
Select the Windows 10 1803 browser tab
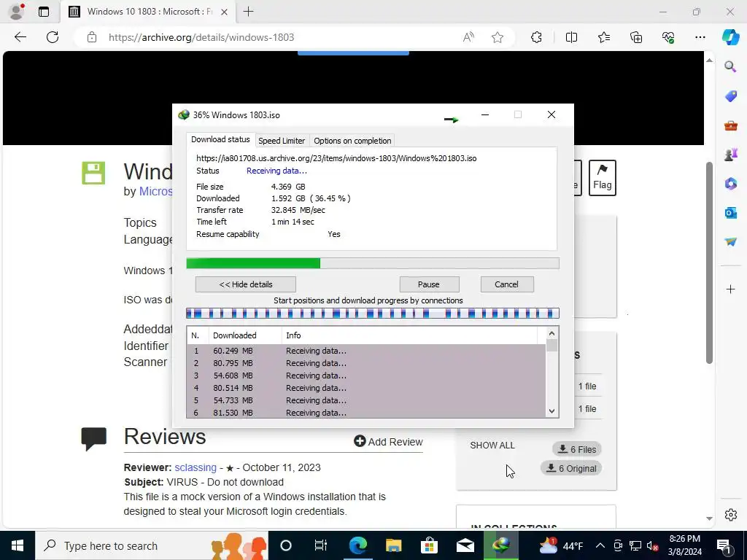(148, 12)
